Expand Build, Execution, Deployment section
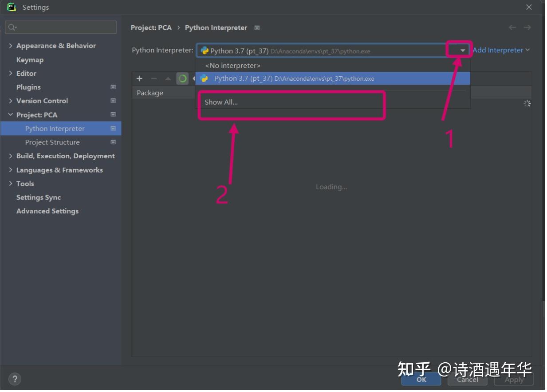The image size is (547, 392). pyautogui.click(x=11, y=156)
